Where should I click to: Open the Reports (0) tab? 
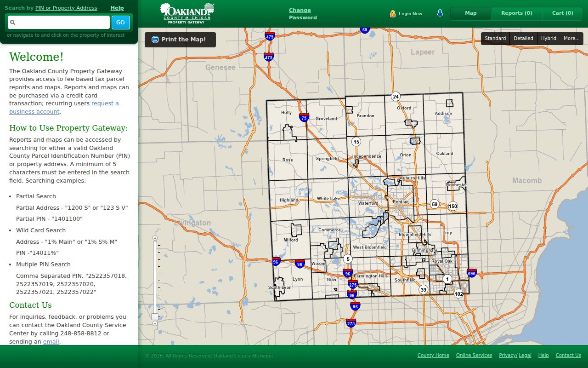click(x=517, y=13)
